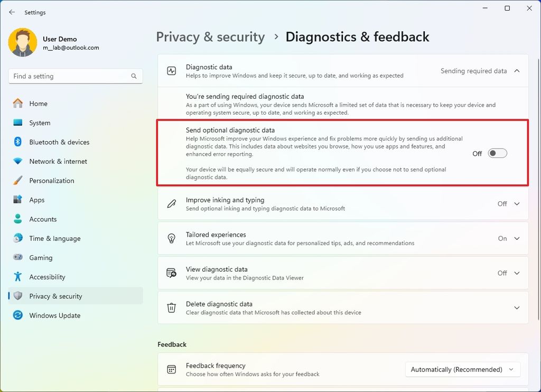Go to Time & language settings
Image resolution: width=541 pixels, height=392 pixels.
54,238
